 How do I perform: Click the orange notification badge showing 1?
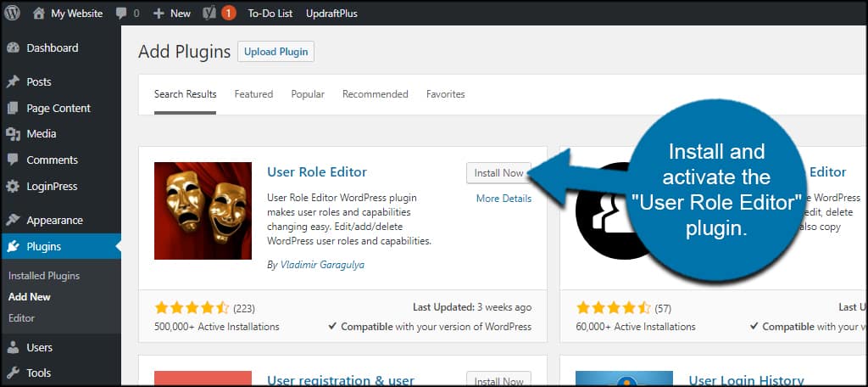[229, 14]
